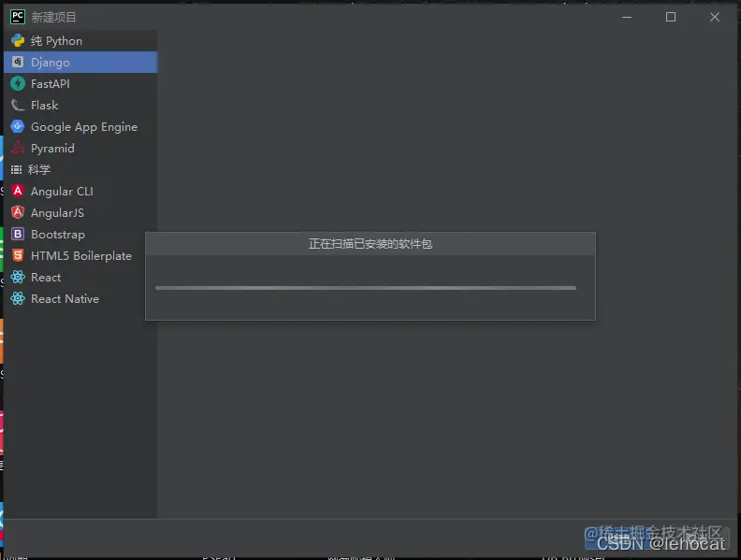Click the Bootstrap B icon

coord(18,234)
